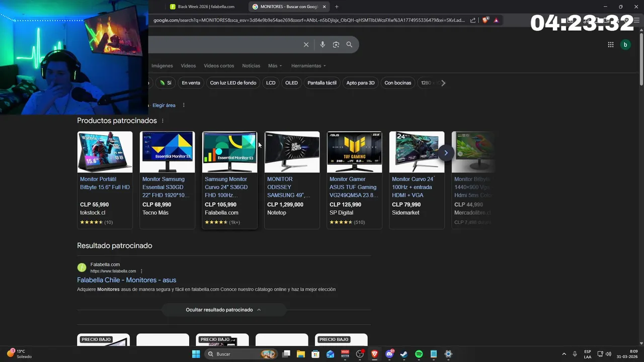Toggle the 'Con luz LED de fondo' filter
This screenshot has width=644, height=362.
click(233, 83)
